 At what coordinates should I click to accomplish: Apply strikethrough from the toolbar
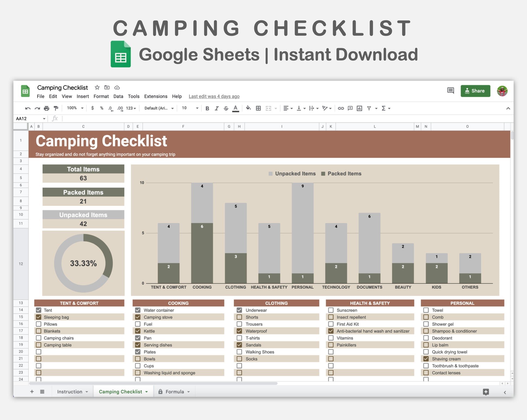click(x=226, y=108)
